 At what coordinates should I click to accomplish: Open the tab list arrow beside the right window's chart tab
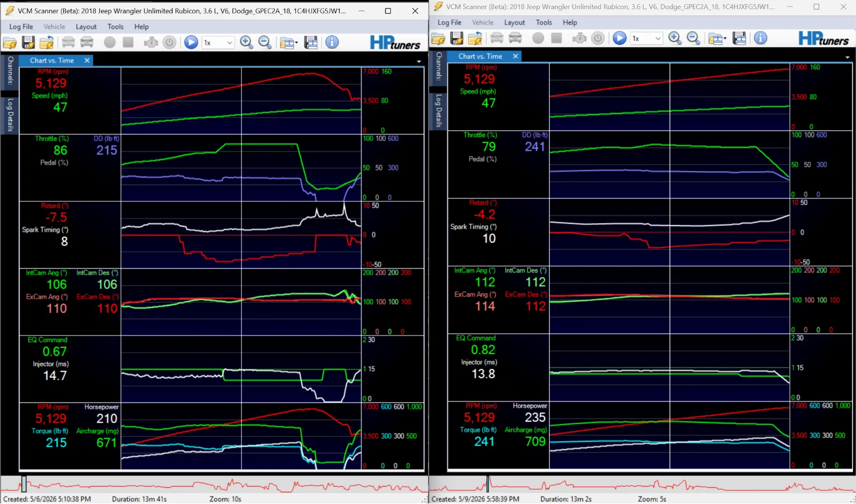(x=847, y=57)
